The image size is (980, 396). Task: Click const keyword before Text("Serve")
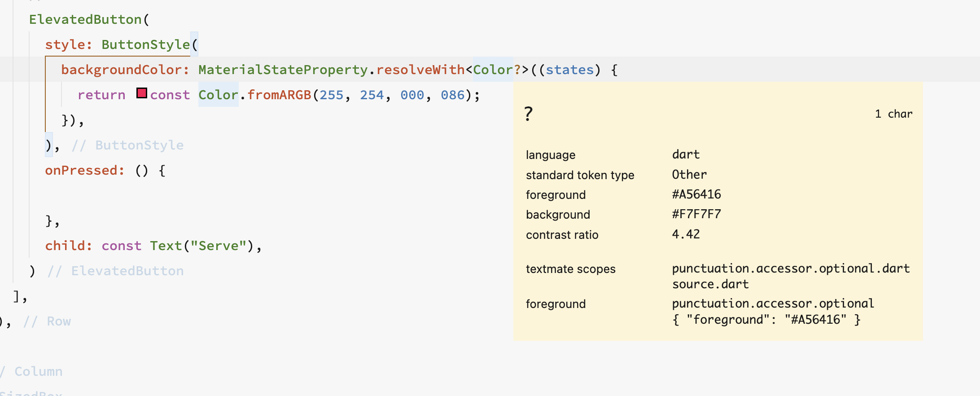122,246
